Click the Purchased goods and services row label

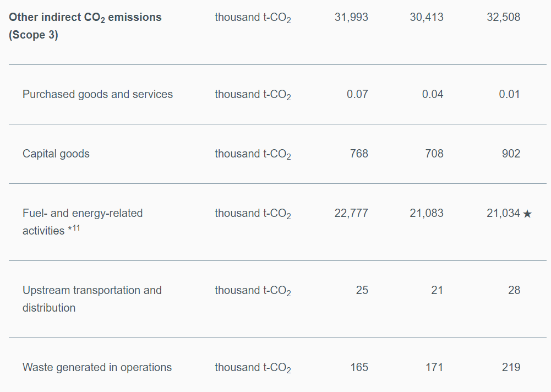click(x=97, y=94)
